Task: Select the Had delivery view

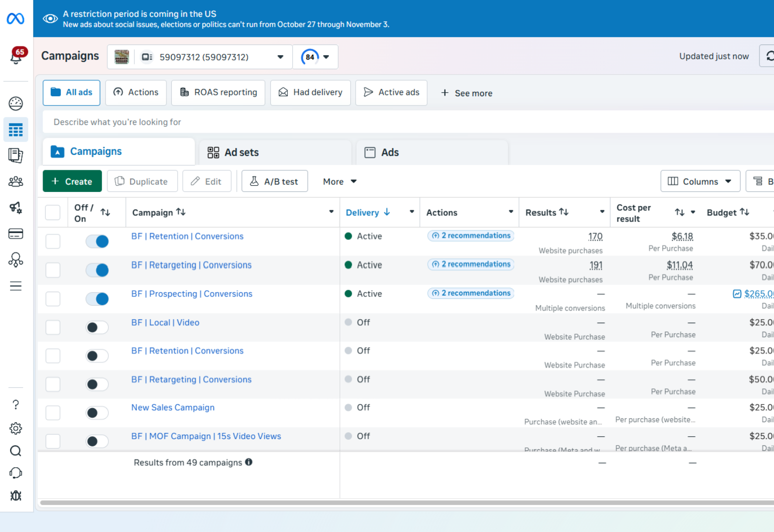Action: pos(311,92)
